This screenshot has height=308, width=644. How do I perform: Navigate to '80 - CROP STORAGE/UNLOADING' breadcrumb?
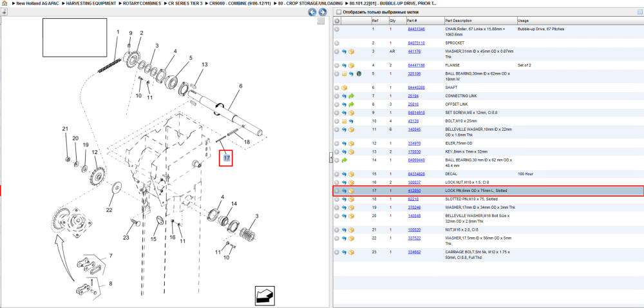click(310, 3)
